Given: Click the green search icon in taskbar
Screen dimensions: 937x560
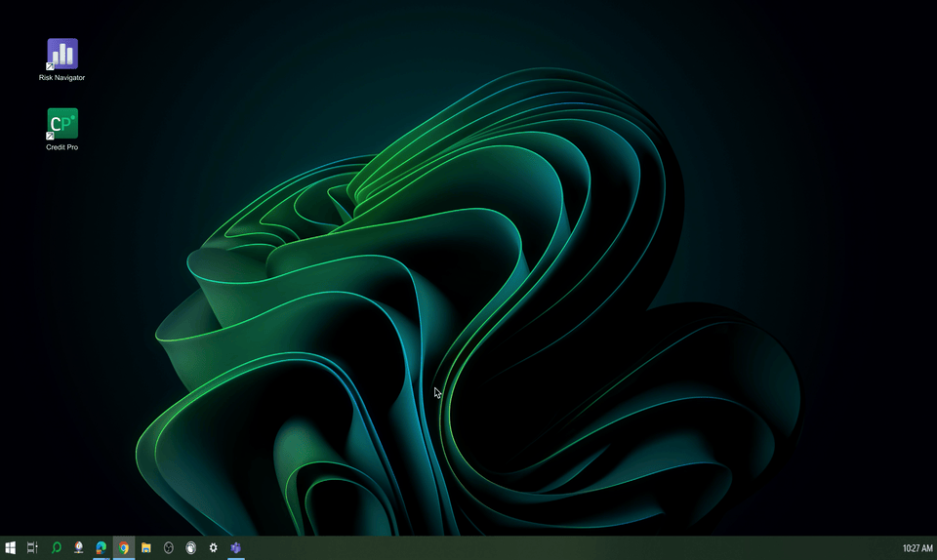Looking at the screenshot, I should click(x=57, y=547).
